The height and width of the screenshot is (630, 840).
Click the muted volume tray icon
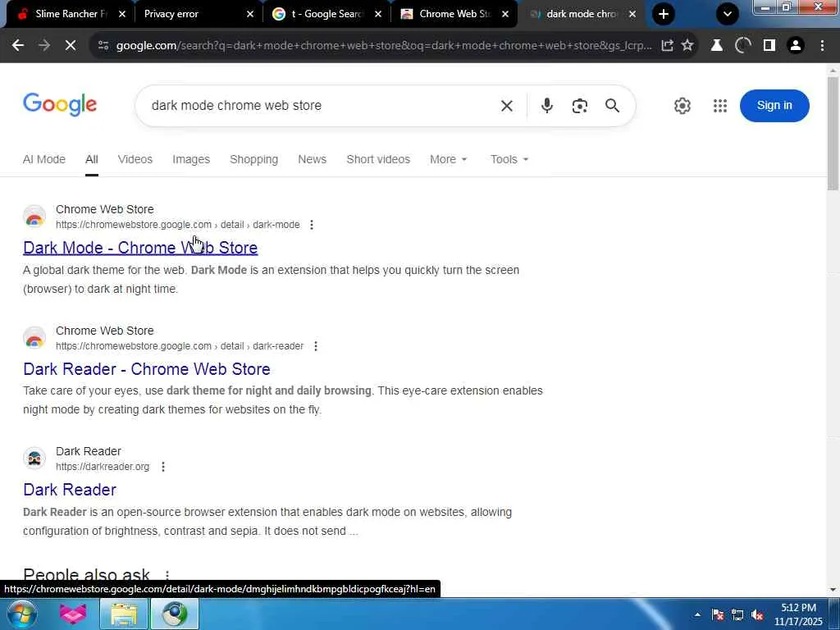click(x=757, y=614)
